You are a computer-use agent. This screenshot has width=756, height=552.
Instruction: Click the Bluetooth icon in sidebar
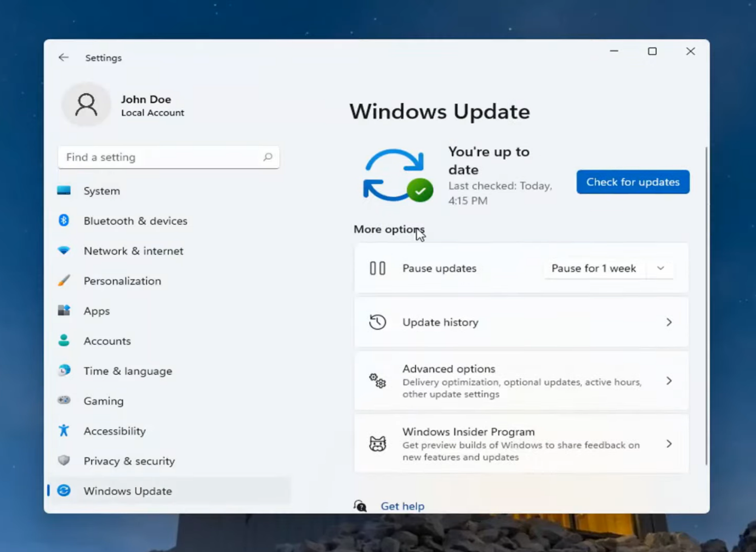(64, 221)
